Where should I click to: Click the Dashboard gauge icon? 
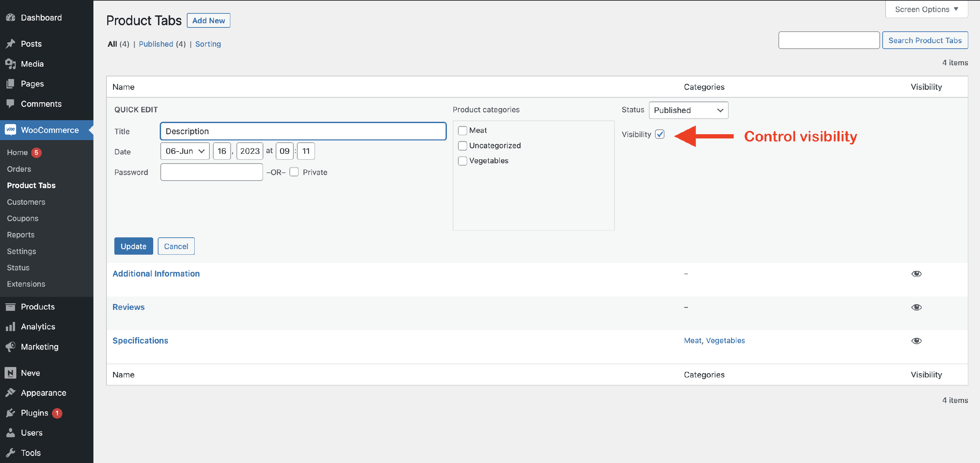pos(11,18)
